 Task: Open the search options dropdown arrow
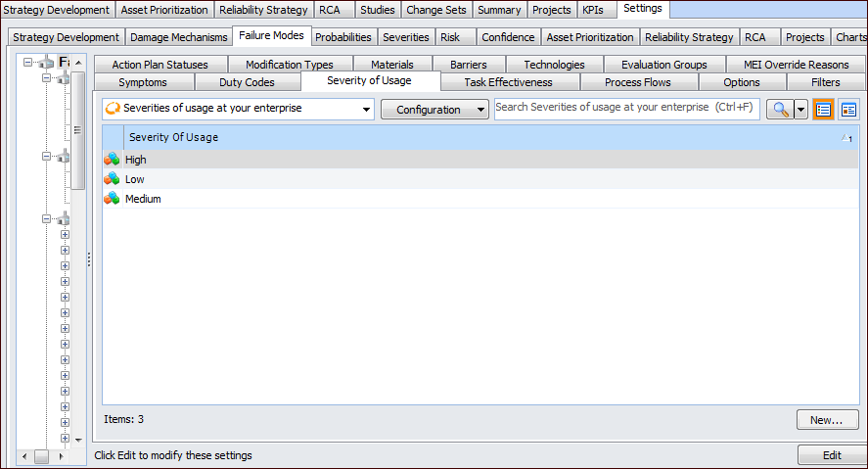click(x=801, y=110)
